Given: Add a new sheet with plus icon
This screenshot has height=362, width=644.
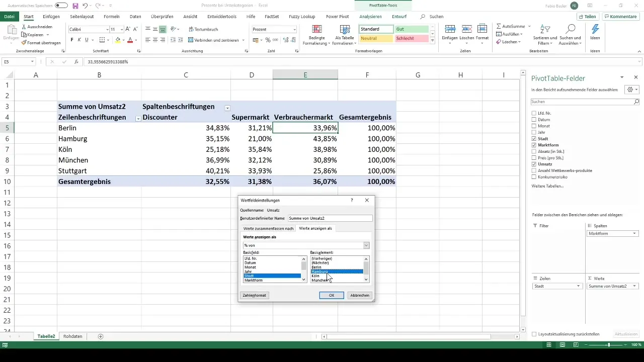Looking at the screenshot, I should pos(101,336).
